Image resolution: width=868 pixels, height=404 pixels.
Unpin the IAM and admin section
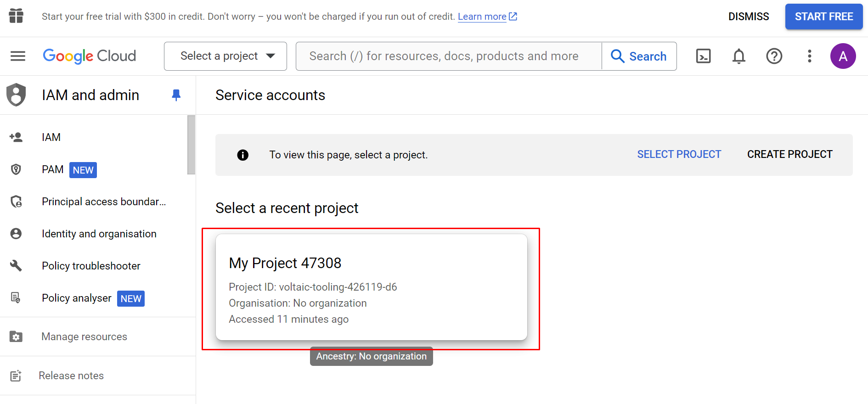click(x=176, y=95)
